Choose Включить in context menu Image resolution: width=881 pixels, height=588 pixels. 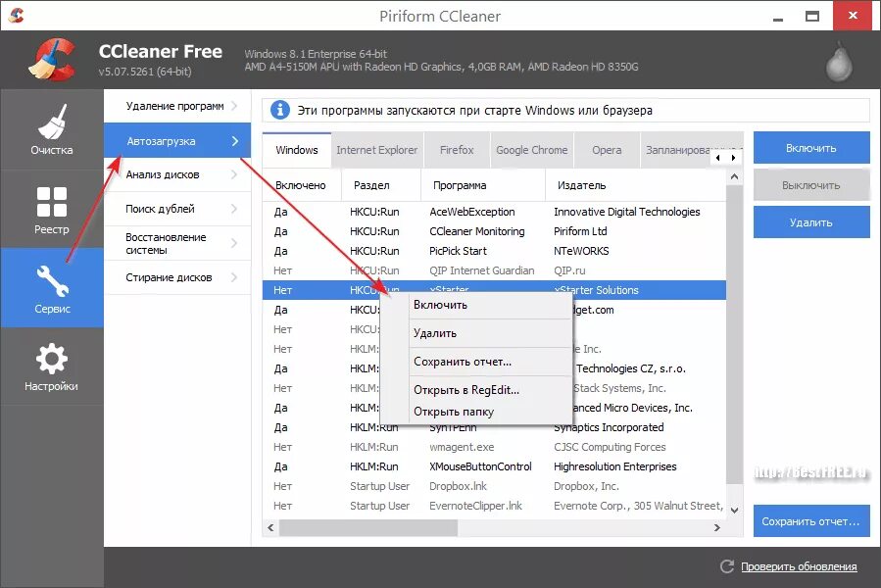[475, 305]
